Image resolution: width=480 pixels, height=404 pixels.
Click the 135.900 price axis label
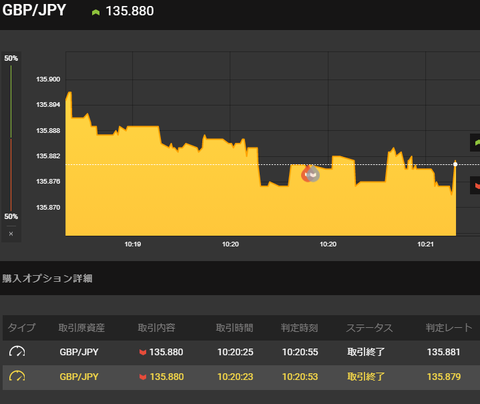tap(48, 79)
